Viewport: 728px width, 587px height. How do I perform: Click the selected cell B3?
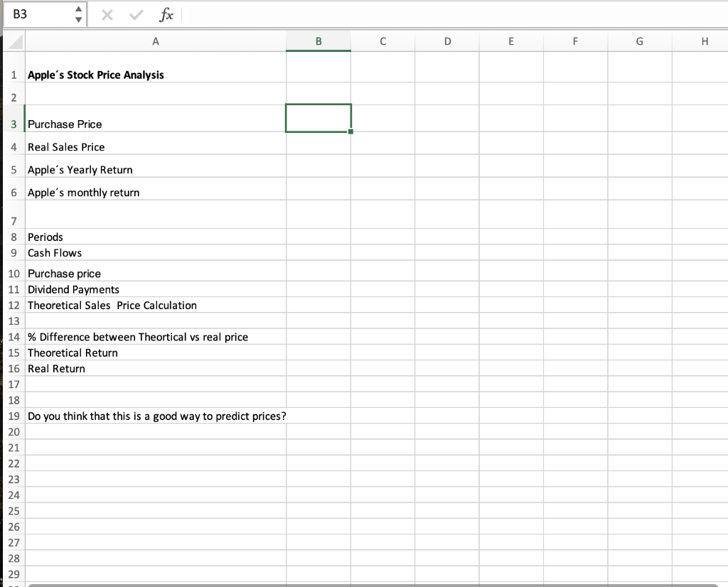point(318,119)
